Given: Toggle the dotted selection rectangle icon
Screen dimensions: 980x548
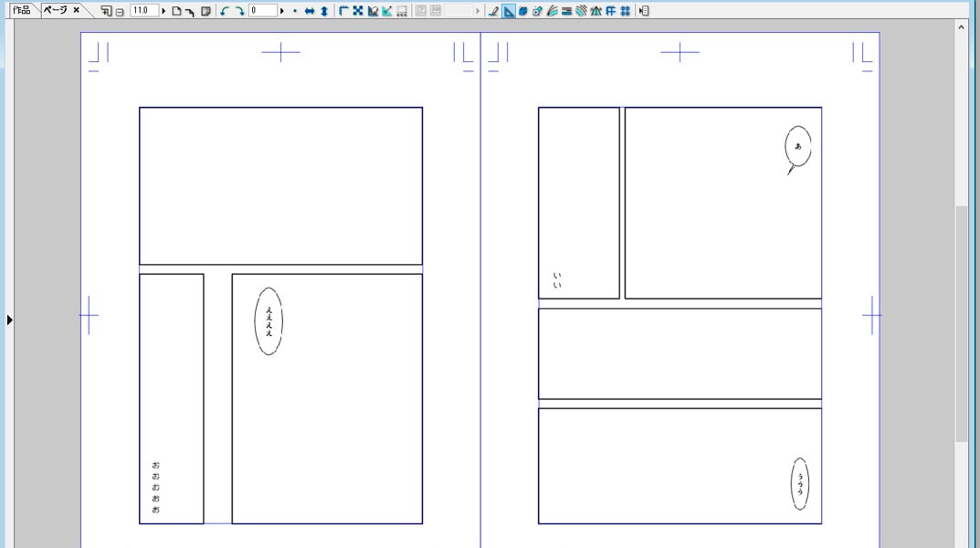Looking at the screenshot, I should [402, 11].
